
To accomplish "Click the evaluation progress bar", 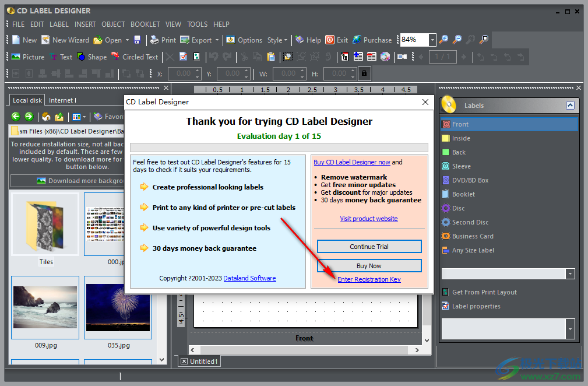I will point(279,148).
